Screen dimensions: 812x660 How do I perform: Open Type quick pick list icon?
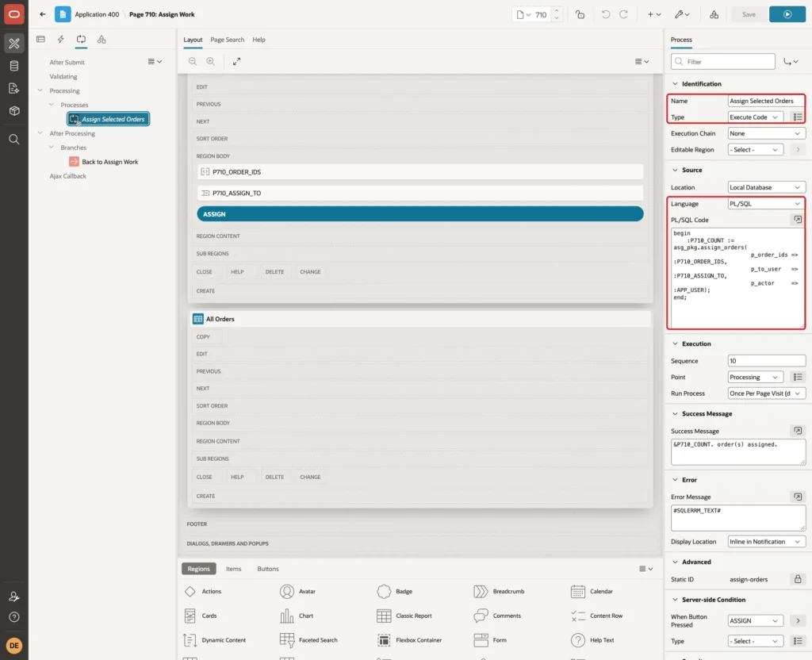(798, 117)
